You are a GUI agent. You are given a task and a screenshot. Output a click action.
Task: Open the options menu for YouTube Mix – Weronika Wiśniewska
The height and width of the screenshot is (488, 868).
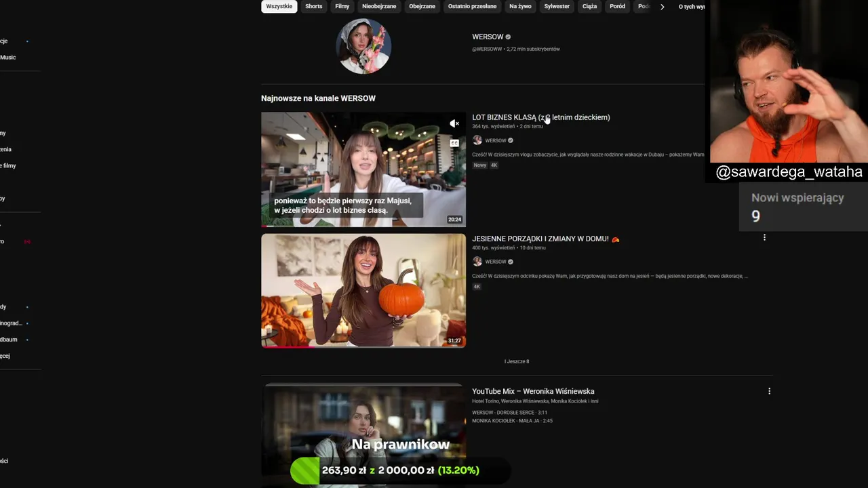coord(769,391)
